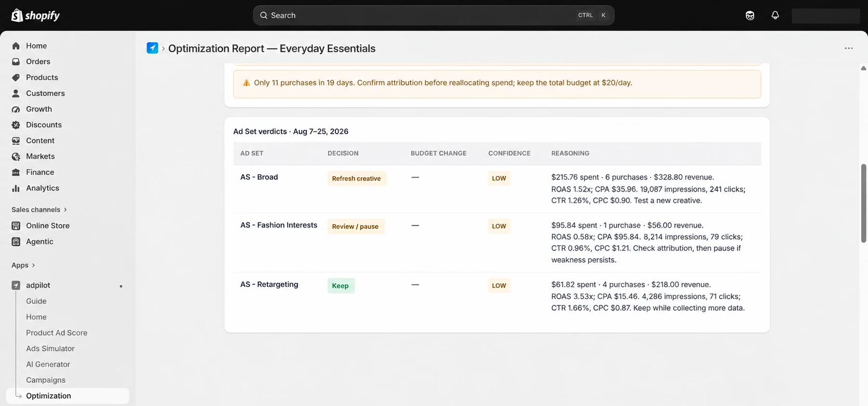Select Campaigns under adpilot

pos(46,380)
